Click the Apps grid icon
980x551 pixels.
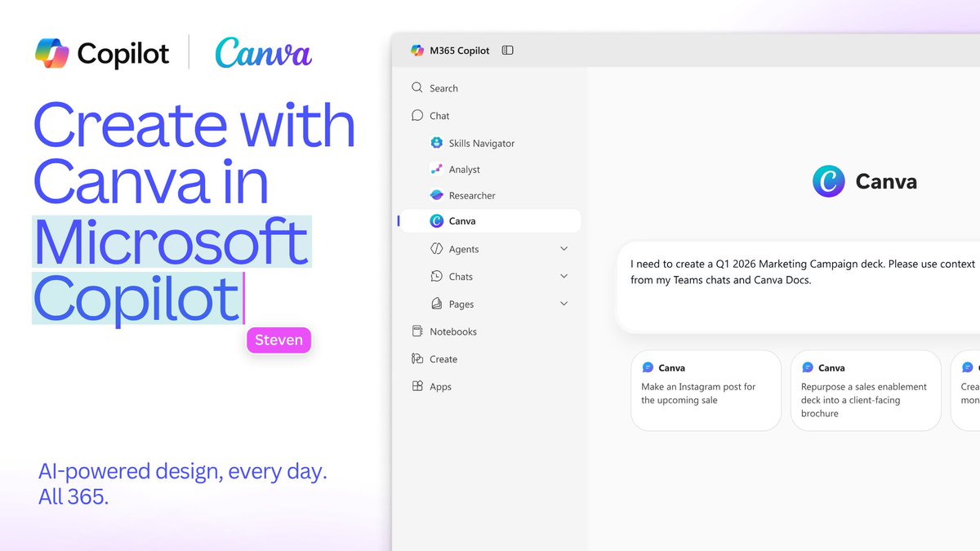(417, 386)
